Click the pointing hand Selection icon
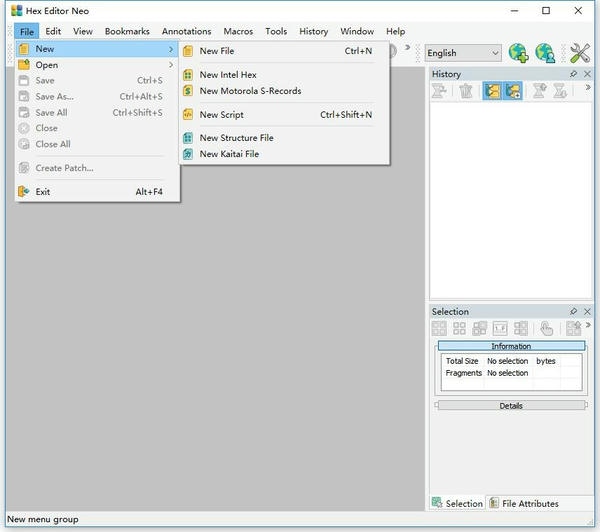This screenshot has height=532, width=600. pyautogui.click(x=546, y=328)
